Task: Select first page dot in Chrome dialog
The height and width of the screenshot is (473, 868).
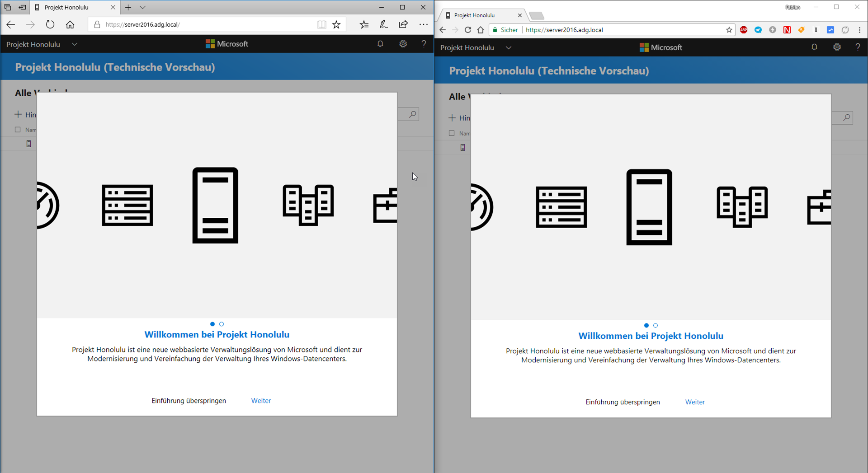Action: [646, 325]
